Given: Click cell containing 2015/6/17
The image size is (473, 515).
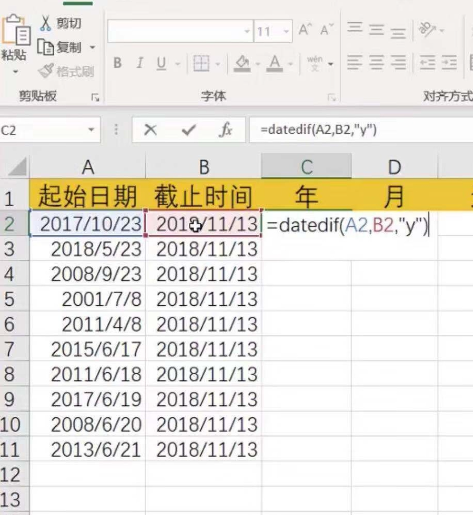Looking at the screenshot, I should tap(88, 349).
